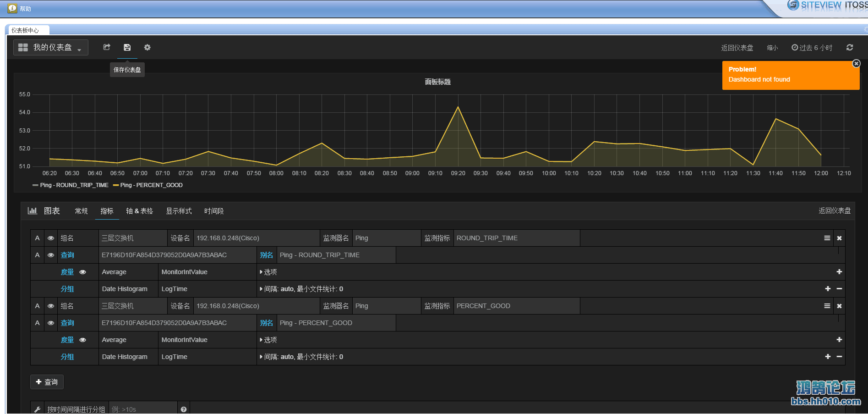Select the 图表 editor tab

pyautogui.click(x=52, y=211)
